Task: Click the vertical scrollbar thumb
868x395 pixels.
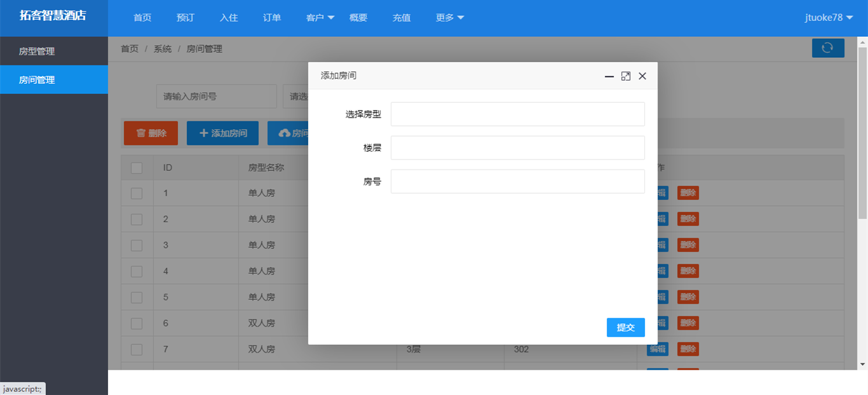Action: point(862,133)
